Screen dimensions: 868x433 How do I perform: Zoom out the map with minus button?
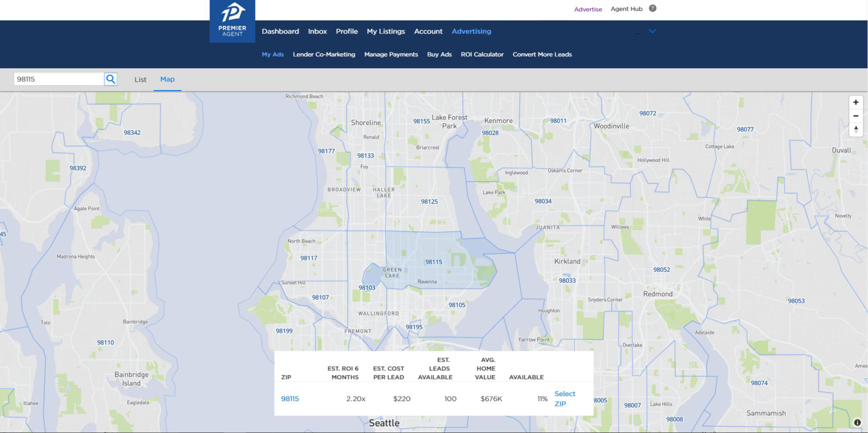click(856, 116)
